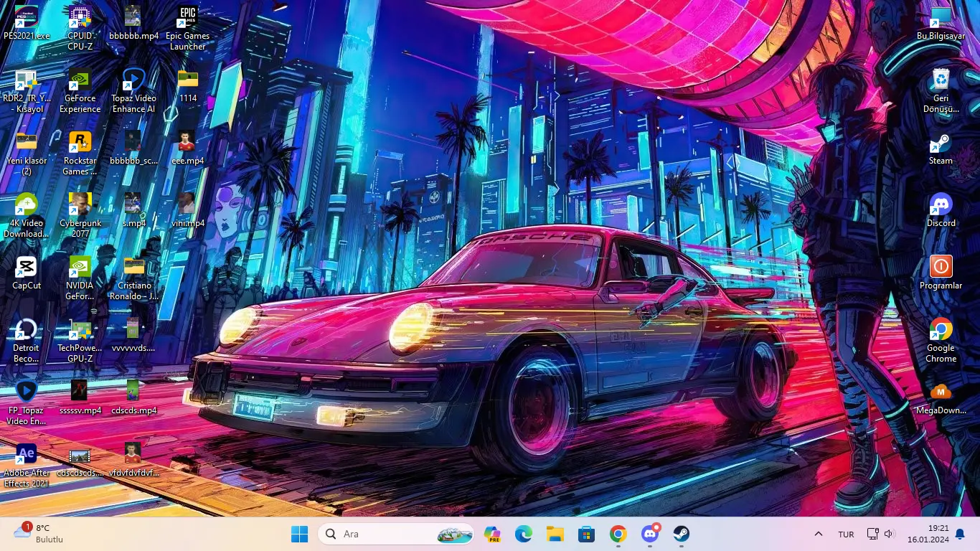
Task: Open File Explorer from taskbar
Action: click(x=555, y=534)
